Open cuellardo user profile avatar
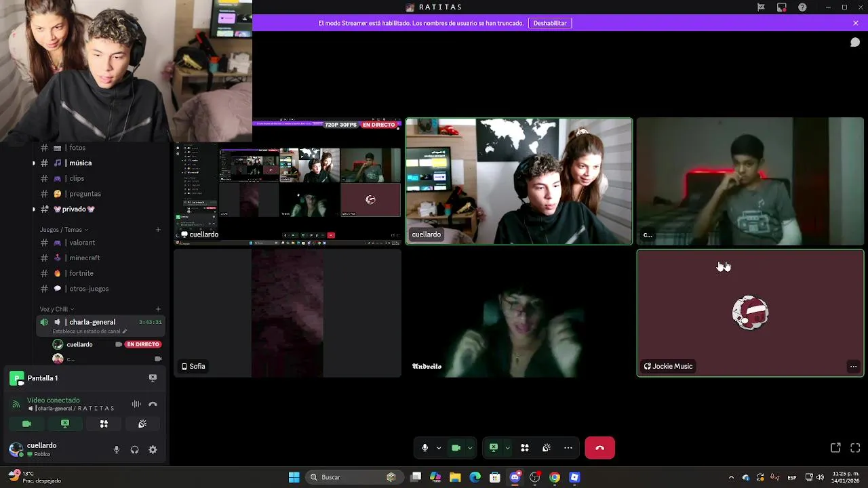 tap(16, 449)
